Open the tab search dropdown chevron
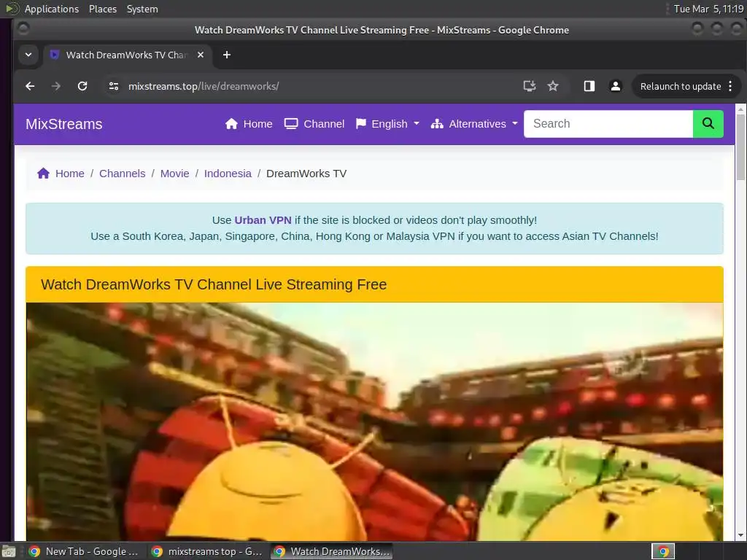747x560 pixels. (x=28, y=55)
